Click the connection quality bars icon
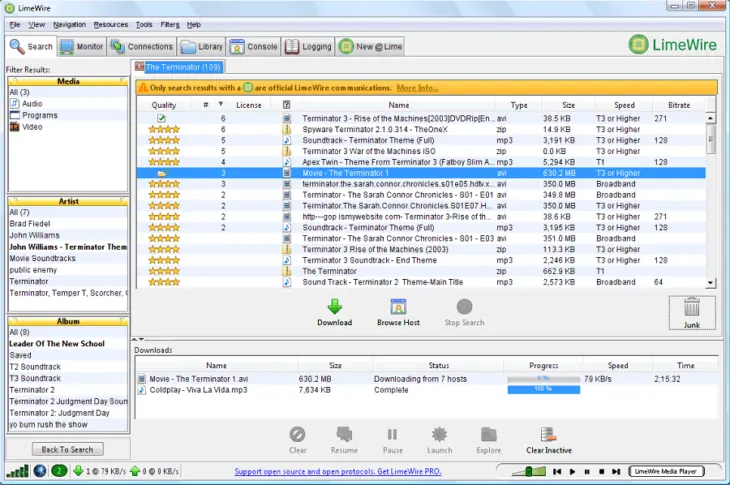This screenshot has height=485, width=730. click(x=18, y=471)
